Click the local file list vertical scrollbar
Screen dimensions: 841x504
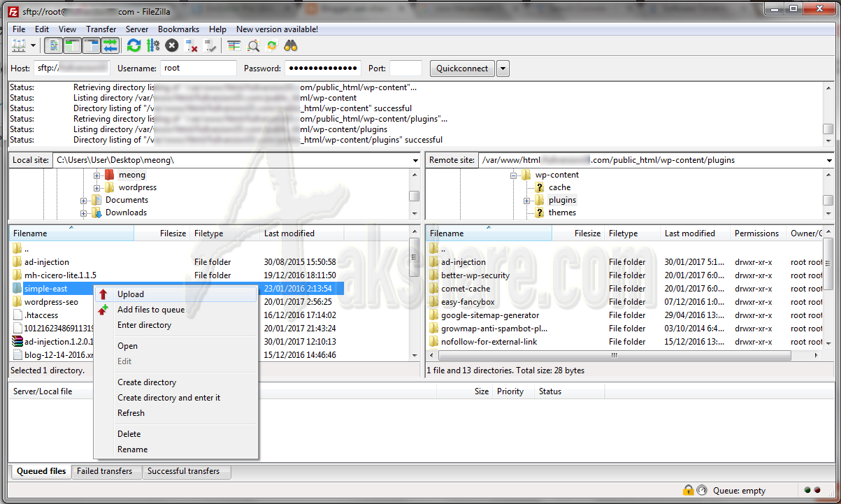click(x=414, y=294)
